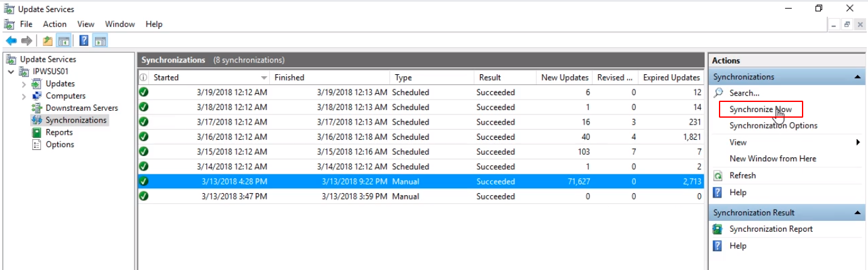Image resolution: width=868 pixels, height=270 pixels.
Task: Toggle the Show/Hide Action Pane icon
Action: 101,41
